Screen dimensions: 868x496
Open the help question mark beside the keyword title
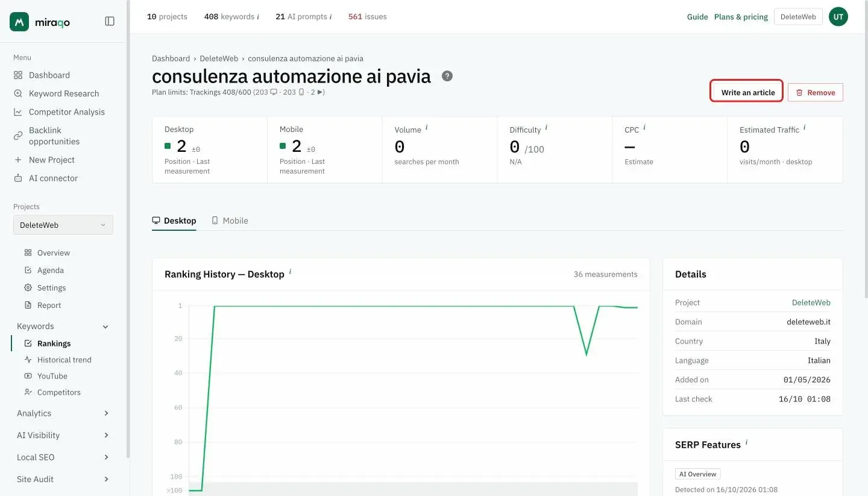click(x=447, y=76)
